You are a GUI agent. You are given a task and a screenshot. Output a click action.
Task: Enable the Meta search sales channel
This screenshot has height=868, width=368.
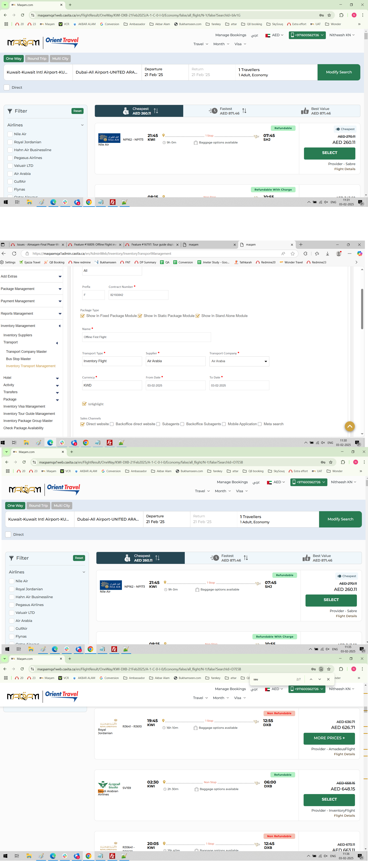click(260, 424)
